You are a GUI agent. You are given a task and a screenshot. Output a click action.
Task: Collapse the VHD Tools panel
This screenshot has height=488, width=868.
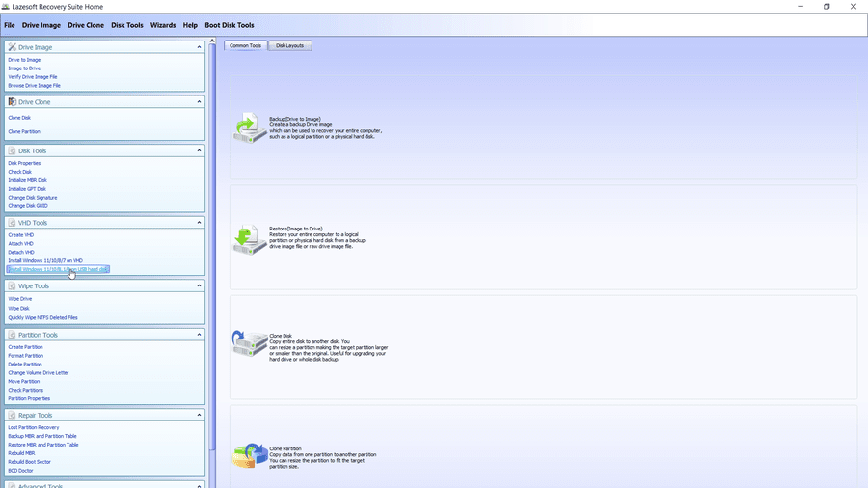pyautogui.click(x=200, y=223)
